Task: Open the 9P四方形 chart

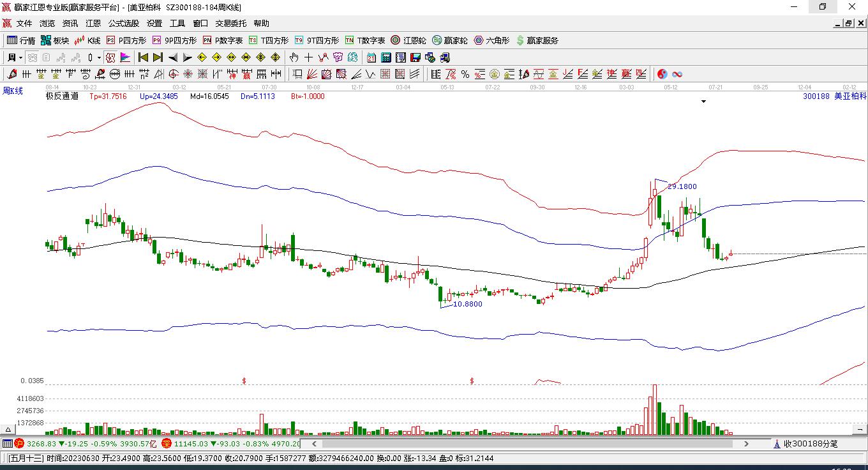Action: pos(174,40)
